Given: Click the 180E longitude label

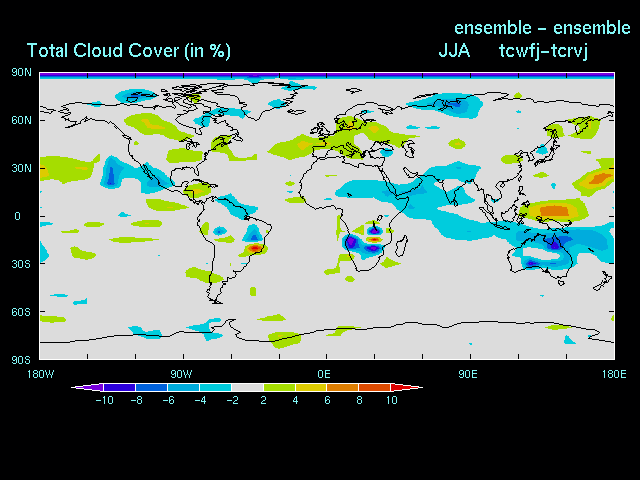Looking at the screenshot, I should pos(614,374).
